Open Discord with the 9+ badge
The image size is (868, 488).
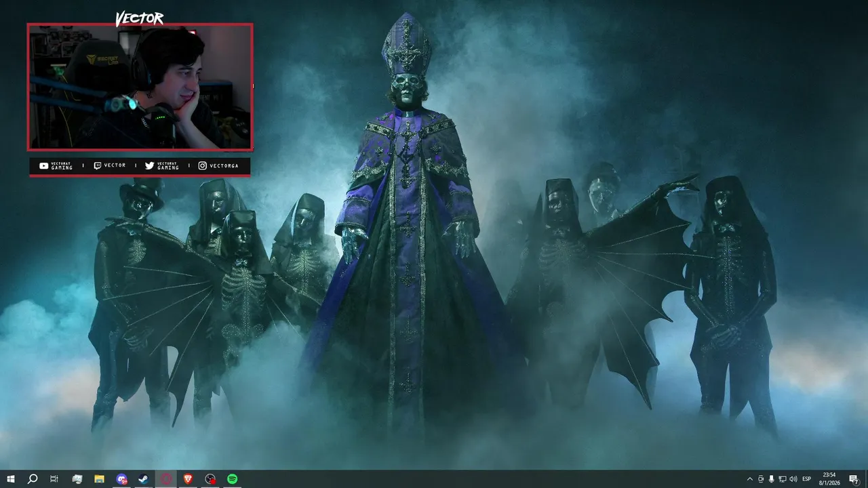tap(121, 479)
